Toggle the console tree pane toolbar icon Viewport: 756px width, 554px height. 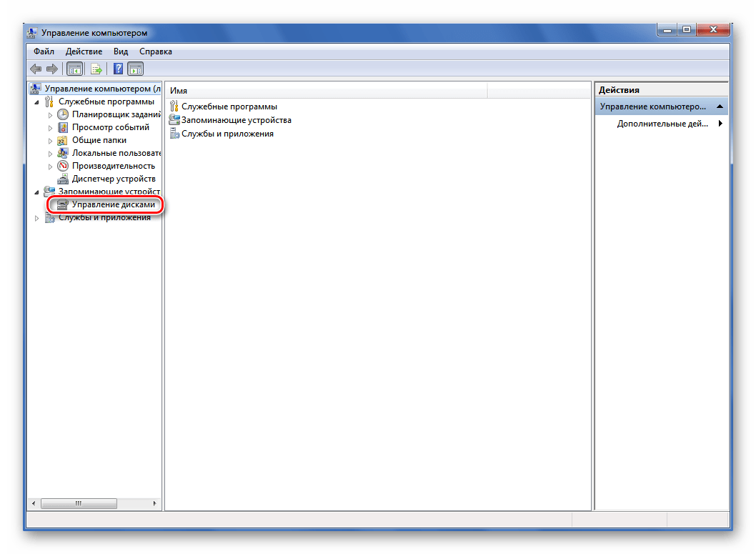[x=74, y=69]
